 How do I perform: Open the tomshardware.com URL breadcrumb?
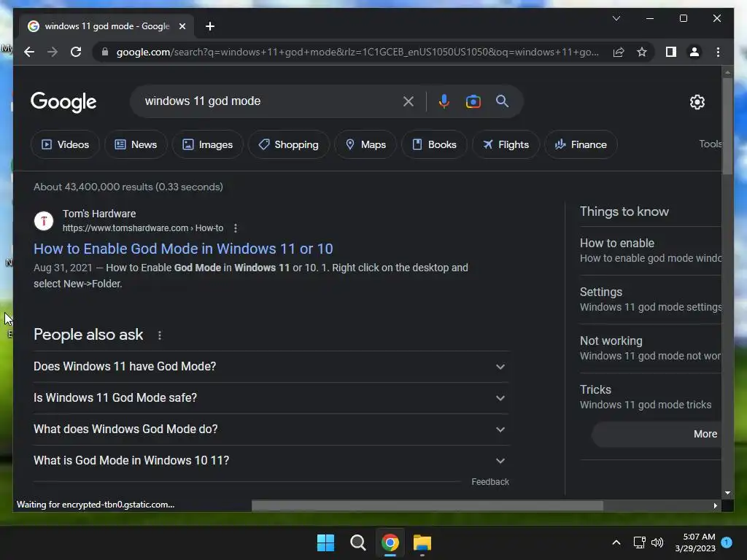tap(143, 228)
